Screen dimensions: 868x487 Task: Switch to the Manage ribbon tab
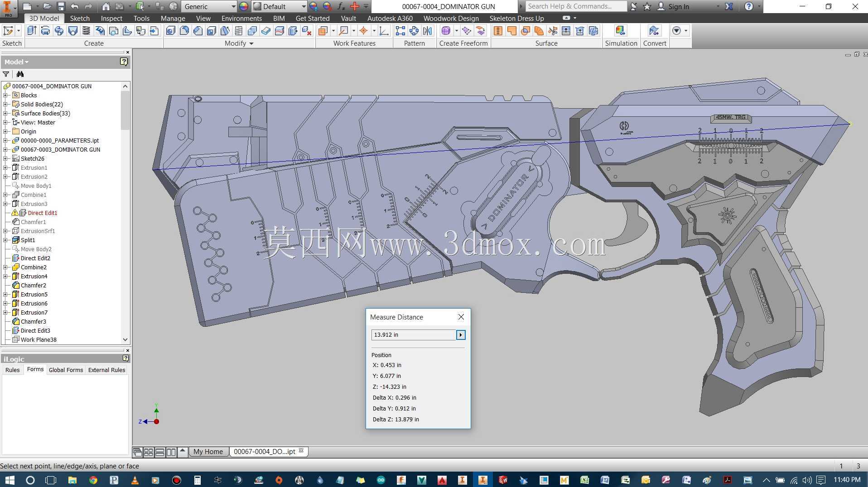tap(173, 18)
